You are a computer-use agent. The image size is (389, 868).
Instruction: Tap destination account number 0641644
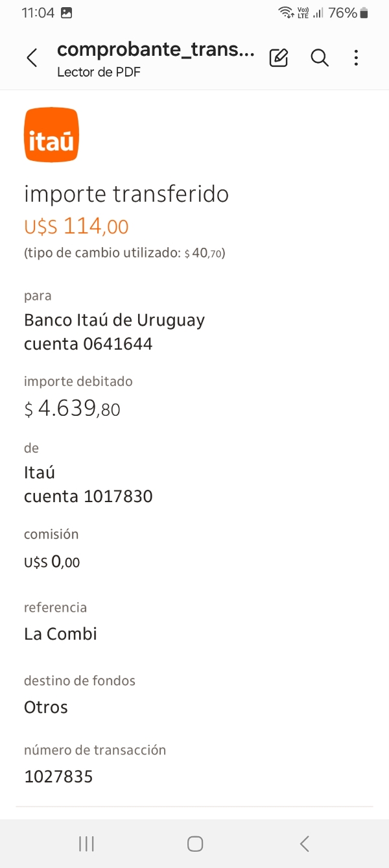pos(117,344)
